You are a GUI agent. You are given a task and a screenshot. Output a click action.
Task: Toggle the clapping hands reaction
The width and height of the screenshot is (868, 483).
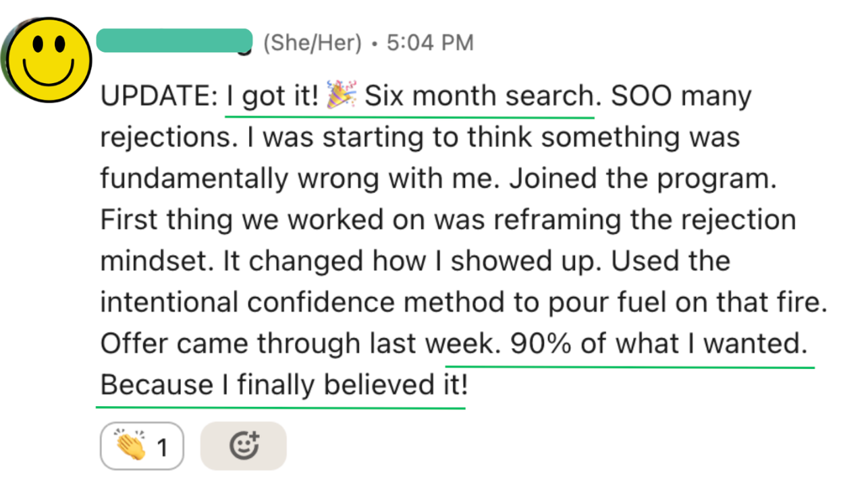click(142, 446)
